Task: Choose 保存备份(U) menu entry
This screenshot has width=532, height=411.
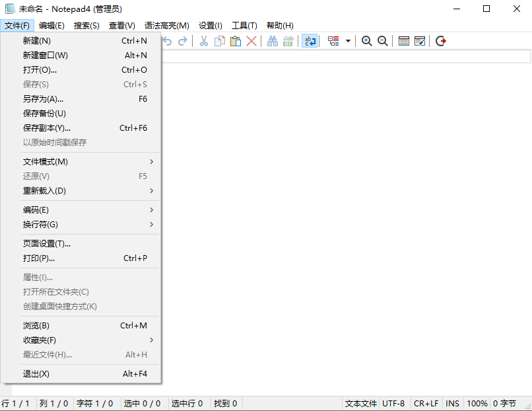Action: [x=81, y=114]
